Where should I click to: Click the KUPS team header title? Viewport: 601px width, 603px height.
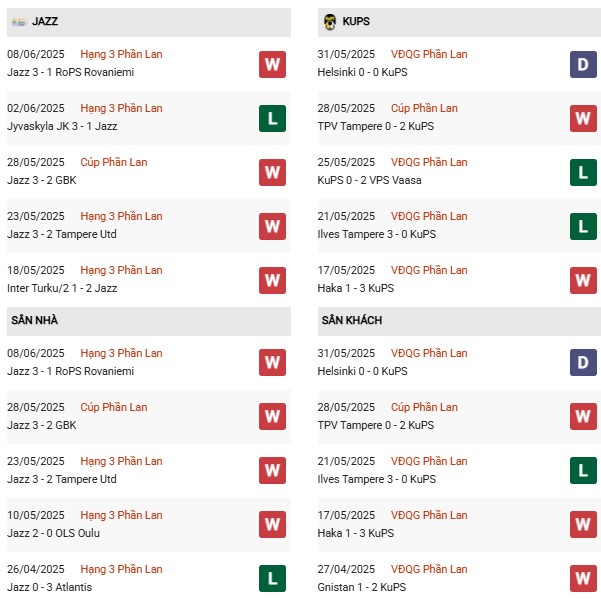[x=356, y=21]
